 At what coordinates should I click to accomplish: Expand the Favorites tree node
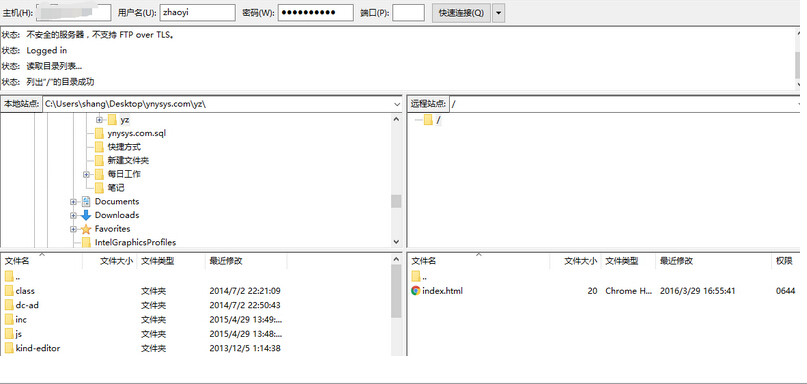coord(73,229)
